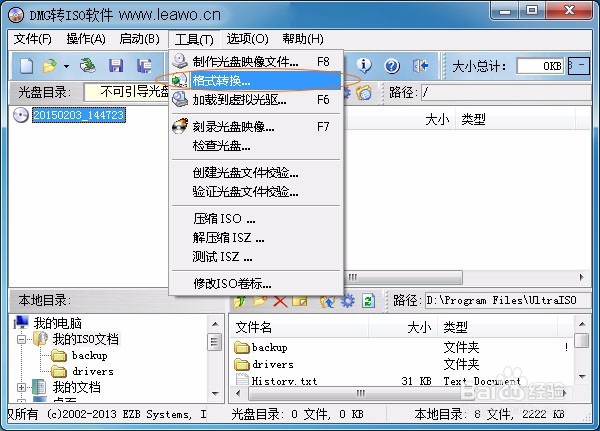Click the disc properties icon beside 路径
600x431 pixels.
coord(364,93)
